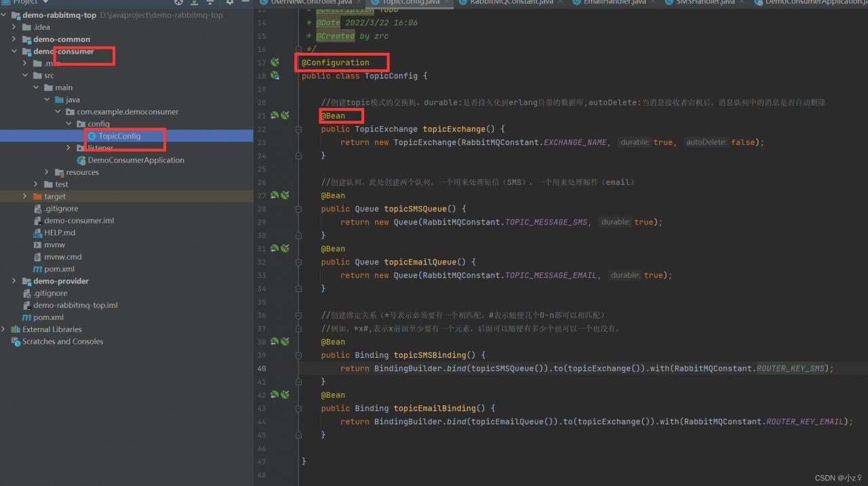Click the DemoConsumerApplication class icon in tree
The image size is (868, 486).
point(81,160)
